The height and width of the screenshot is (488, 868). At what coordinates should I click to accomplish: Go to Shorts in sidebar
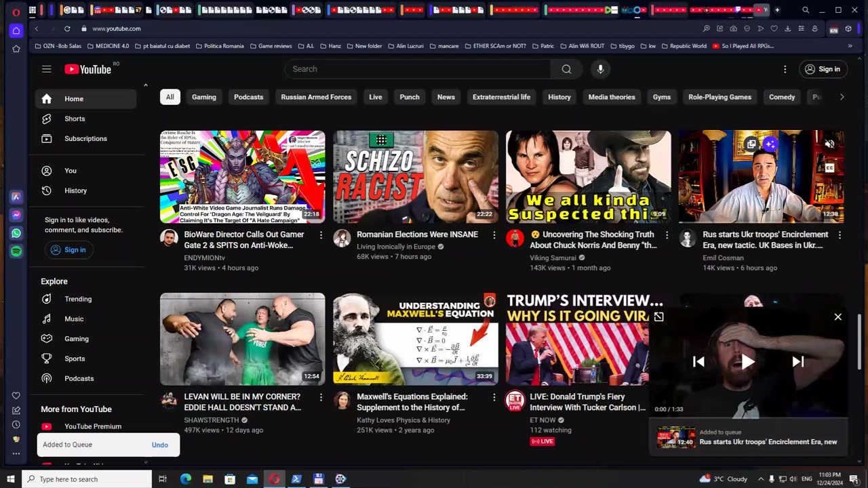coord(85,119)
